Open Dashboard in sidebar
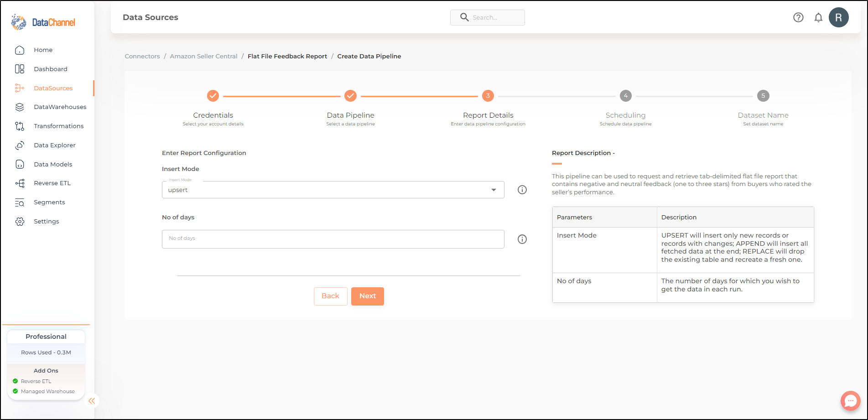 pos(51,69)
